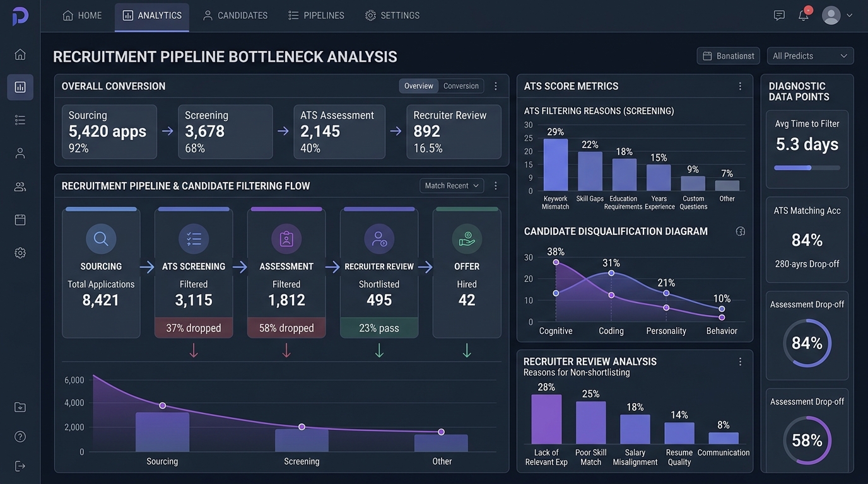Click the Keyword Mismatch 29% bar

556,164
